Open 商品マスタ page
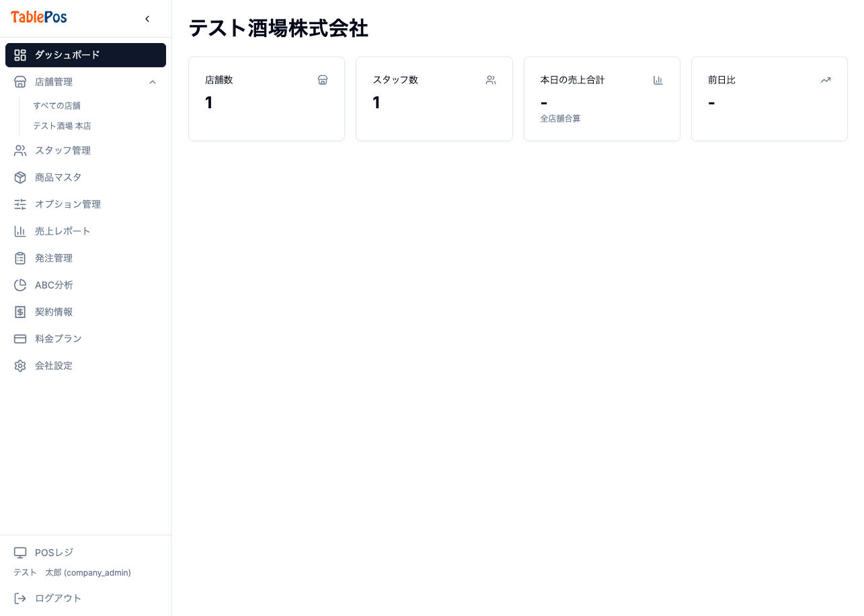 85,178
